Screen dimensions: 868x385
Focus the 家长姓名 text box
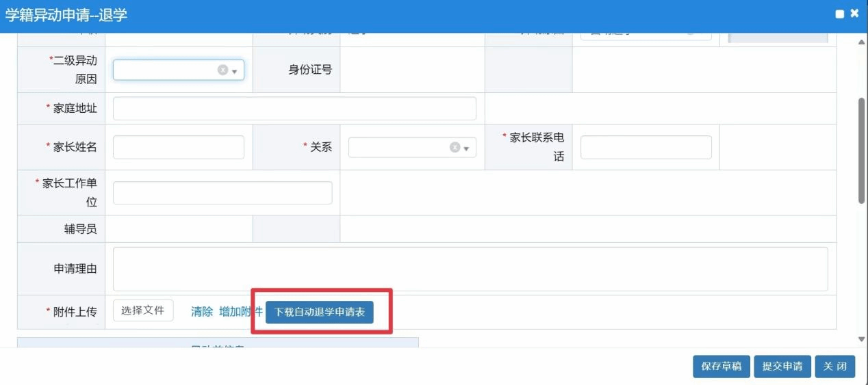[x=178, y=147]
